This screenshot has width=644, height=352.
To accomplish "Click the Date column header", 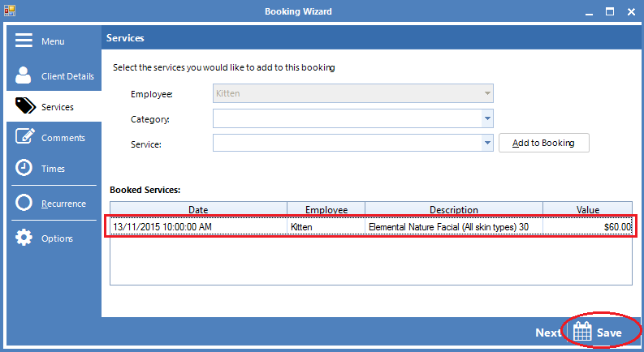I will point(197,209).
